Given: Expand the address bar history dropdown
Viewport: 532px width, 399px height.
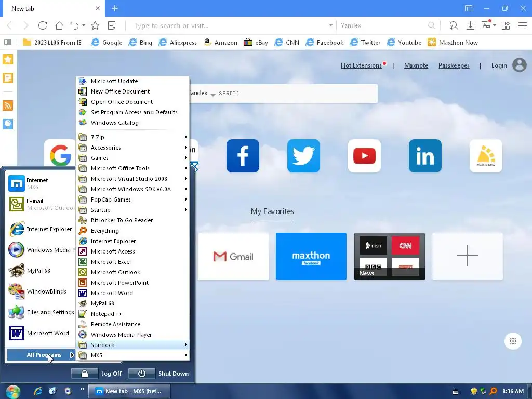Looking at the screenshot, I should (x=331, y=25).
